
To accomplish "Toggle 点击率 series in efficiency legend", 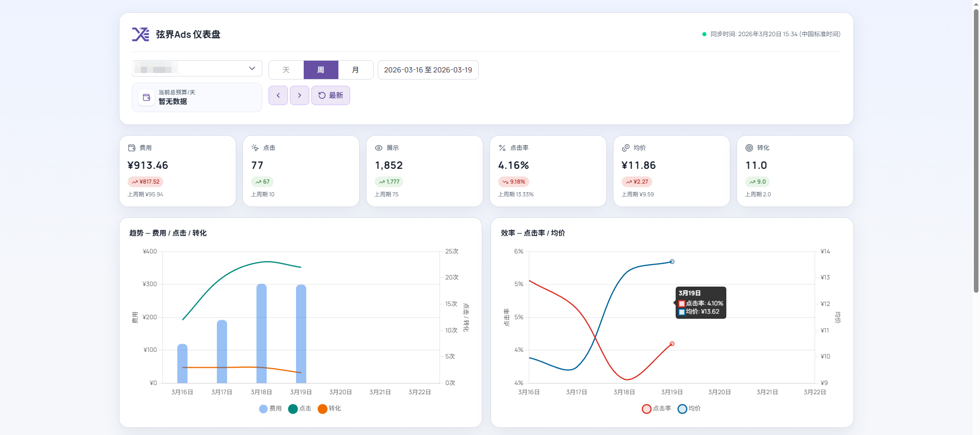I will (x=656, y=408).
